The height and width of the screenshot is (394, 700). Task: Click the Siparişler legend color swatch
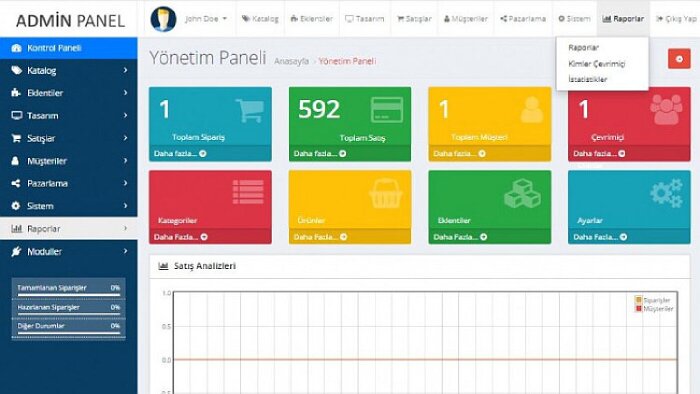click(638, 300)
